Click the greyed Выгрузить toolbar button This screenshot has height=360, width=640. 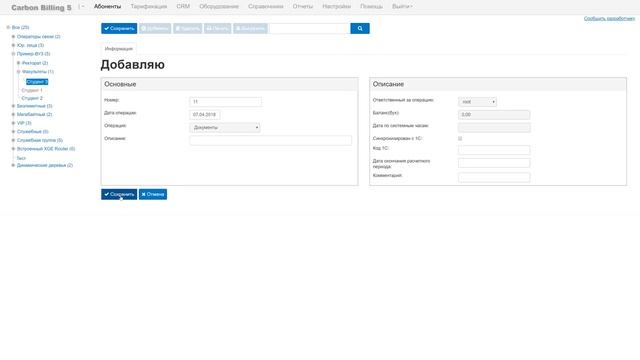click(x=250, y=29)
